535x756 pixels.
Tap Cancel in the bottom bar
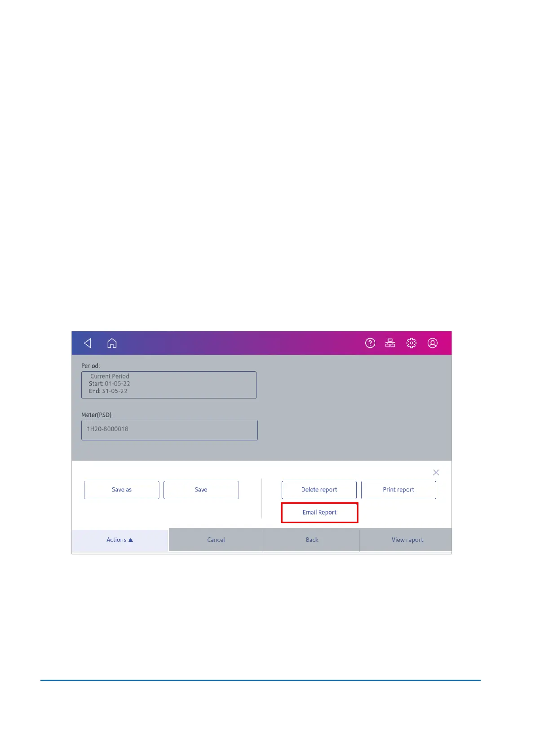(x=216, y=540)
